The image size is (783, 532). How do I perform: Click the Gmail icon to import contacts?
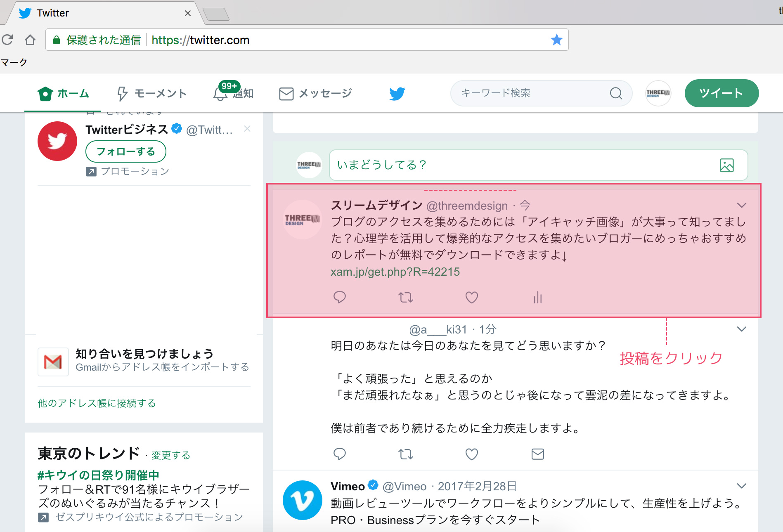pyautogui.click(x=53, y=362)
